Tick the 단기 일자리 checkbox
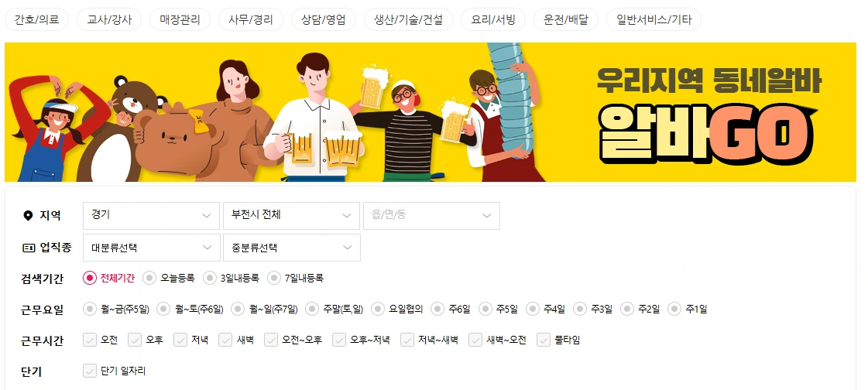This screenshot has height=390, width=868. [x=90, y=371]
